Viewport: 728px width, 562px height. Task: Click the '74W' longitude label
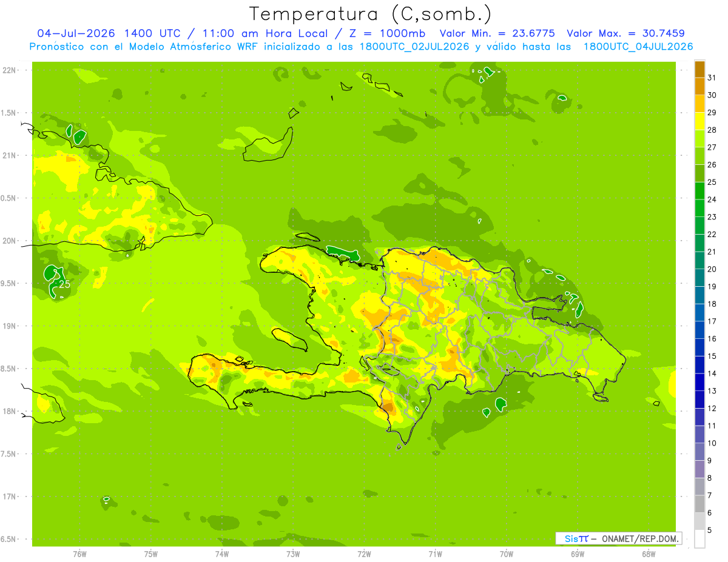coord(221,554)
